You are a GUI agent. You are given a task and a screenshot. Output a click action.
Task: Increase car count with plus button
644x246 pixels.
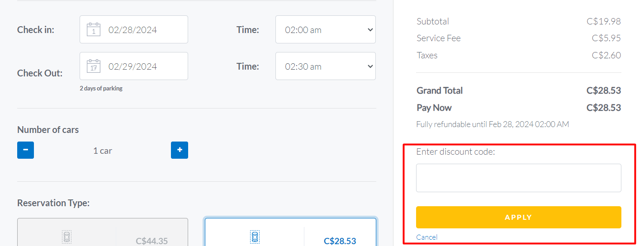point(180,150)
